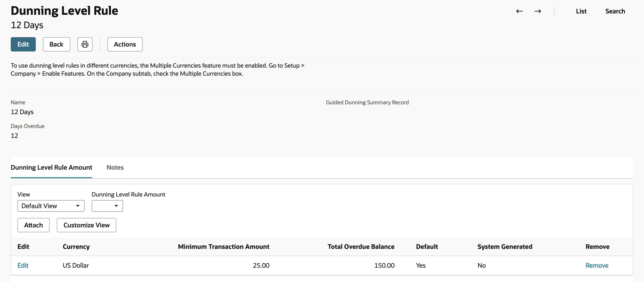644x282 pixels.
Task: Click Remove link in US Dollar row
Action: pos(597,265)
